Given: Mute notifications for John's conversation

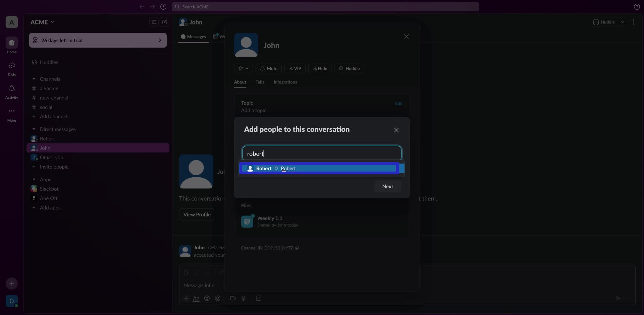Looking at the screenshot, I should click(x=268, y=68).
